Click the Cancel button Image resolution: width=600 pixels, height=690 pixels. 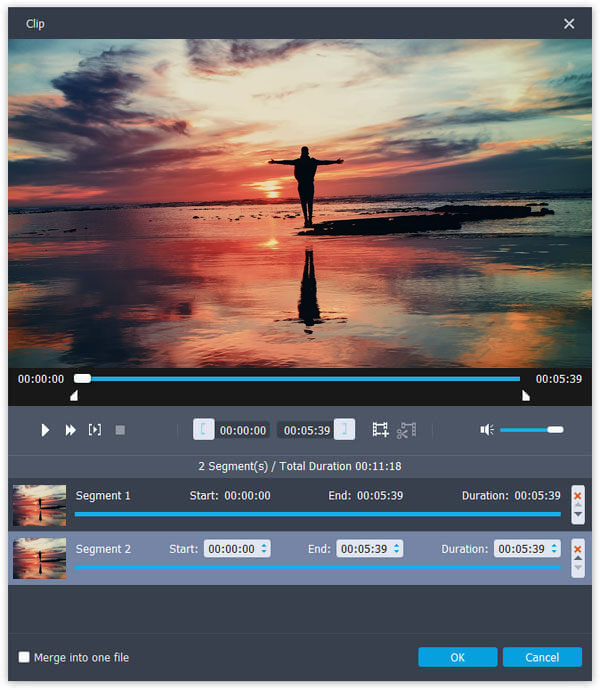click(542, 657)
